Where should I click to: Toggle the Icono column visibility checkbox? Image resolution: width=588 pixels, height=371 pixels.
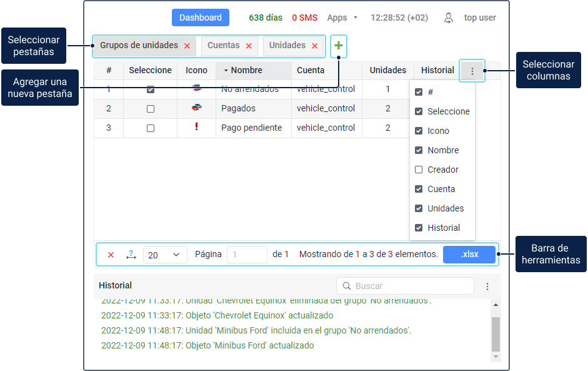pyautogui.click(x=419, y=131)
